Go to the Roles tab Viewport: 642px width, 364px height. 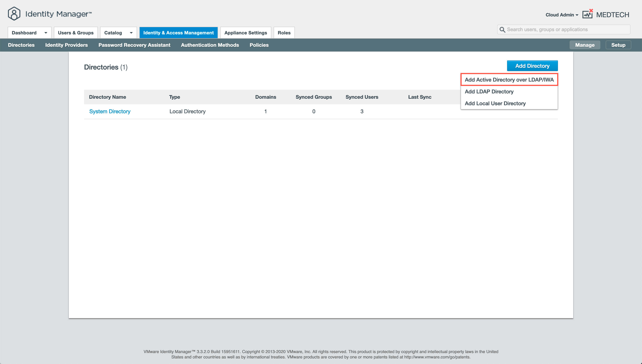tap(284, 33)
